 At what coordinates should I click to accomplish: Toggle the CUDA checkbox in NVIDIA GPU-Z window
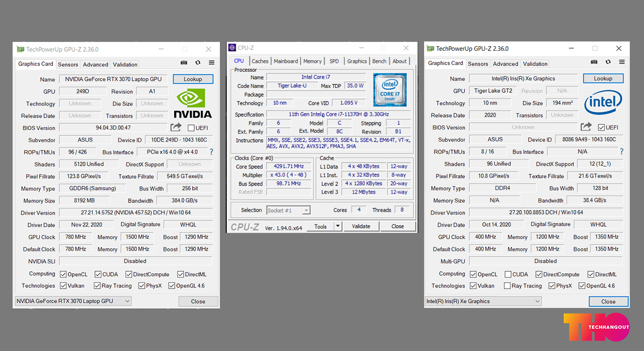point(98,274)
